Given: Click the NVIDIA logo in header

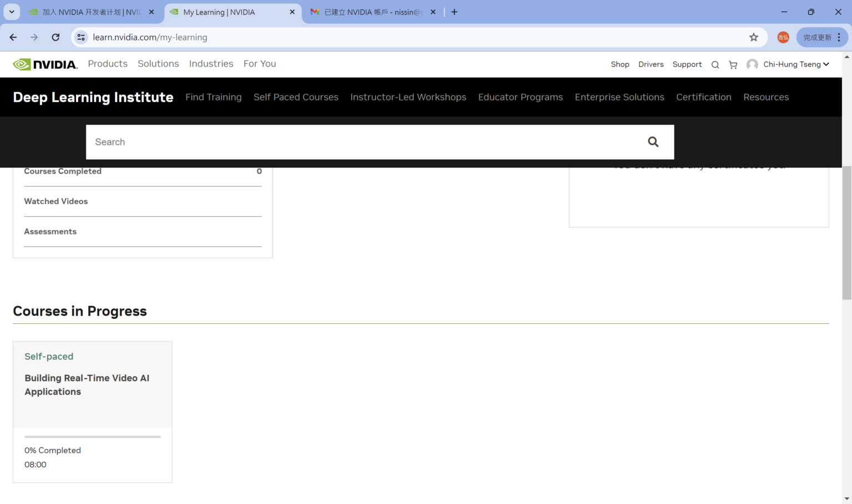Looking at the screenshot, I should 45,64.
